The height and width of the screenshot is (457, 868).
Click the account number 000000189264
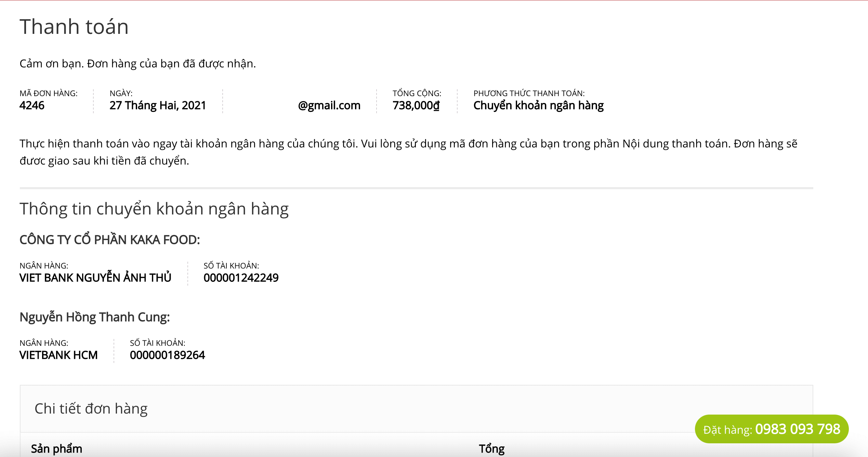(167, 355)
